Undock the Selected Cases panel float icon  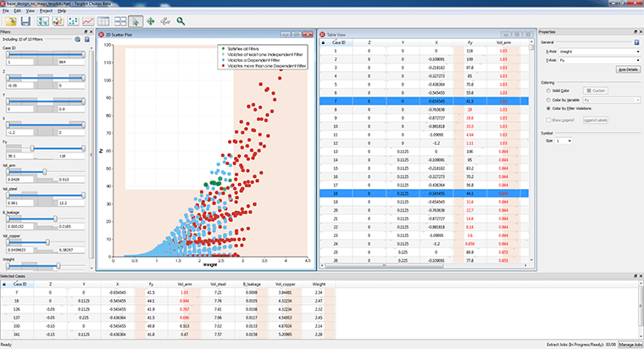636,276
